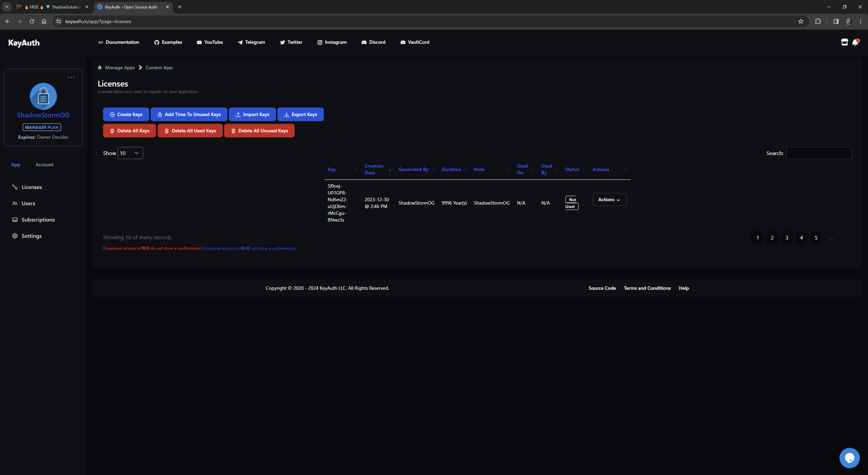
Task: Open the three-dot menu on app card
Action: (x=71, y=77)
